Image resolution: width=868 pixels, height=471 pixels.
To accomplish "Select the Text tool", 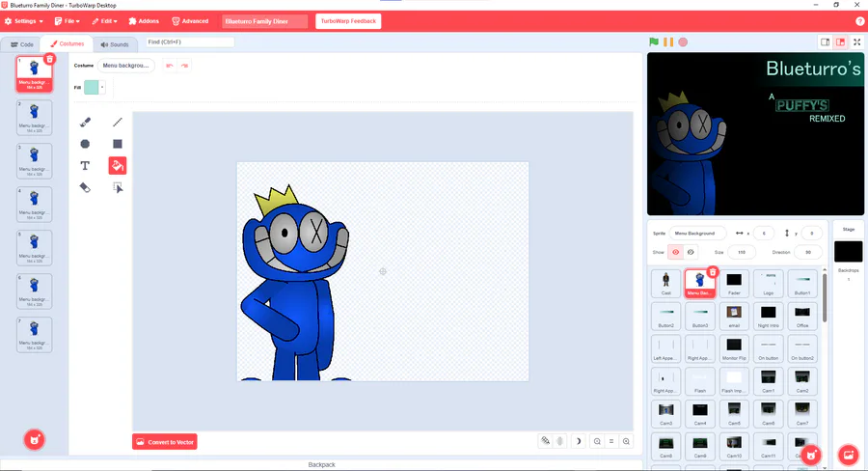I will pos(85,166).
